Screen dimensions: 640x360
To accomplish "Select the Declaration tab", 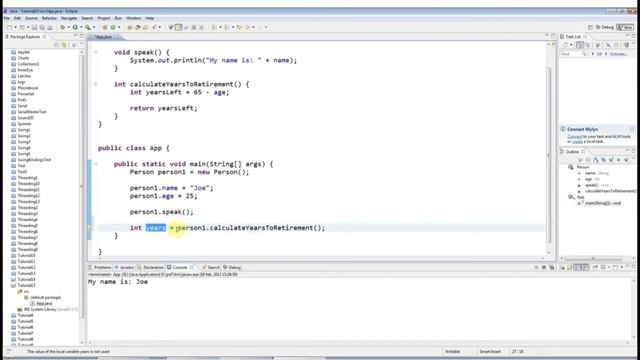I will (151, 267).
